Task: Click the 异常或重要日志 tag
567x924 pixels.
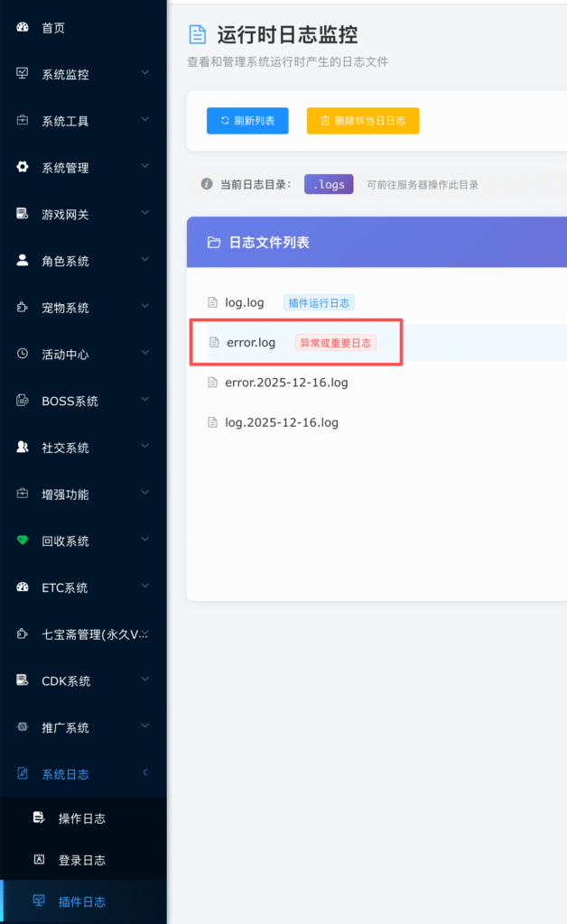Action: pos(335,342)
